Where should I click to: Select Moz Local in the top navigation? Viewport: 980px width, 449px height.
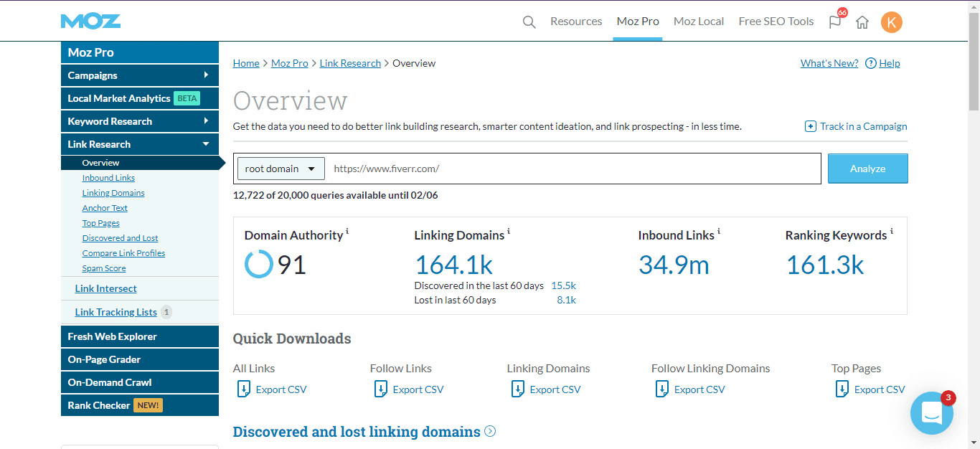pos(698,21)
